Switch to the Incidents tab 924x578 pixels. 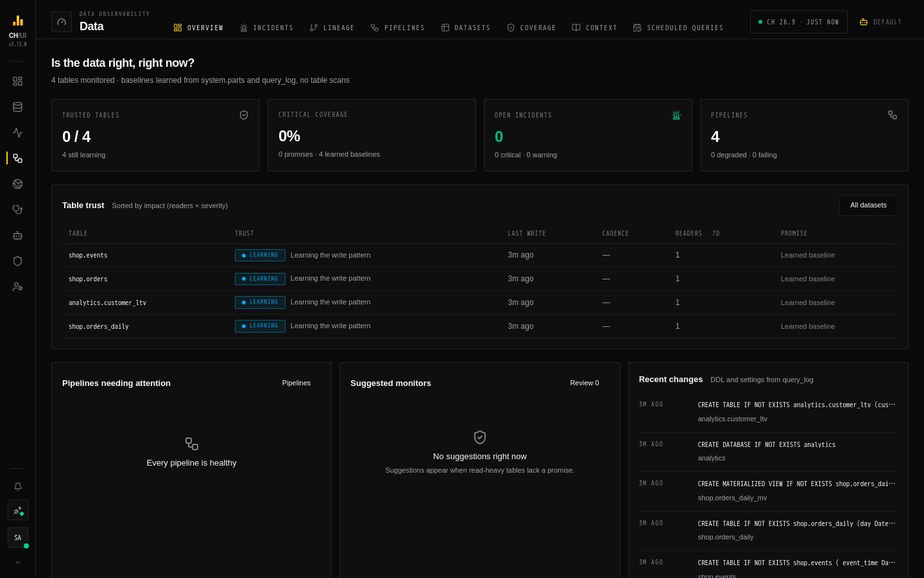pos(266,28)
